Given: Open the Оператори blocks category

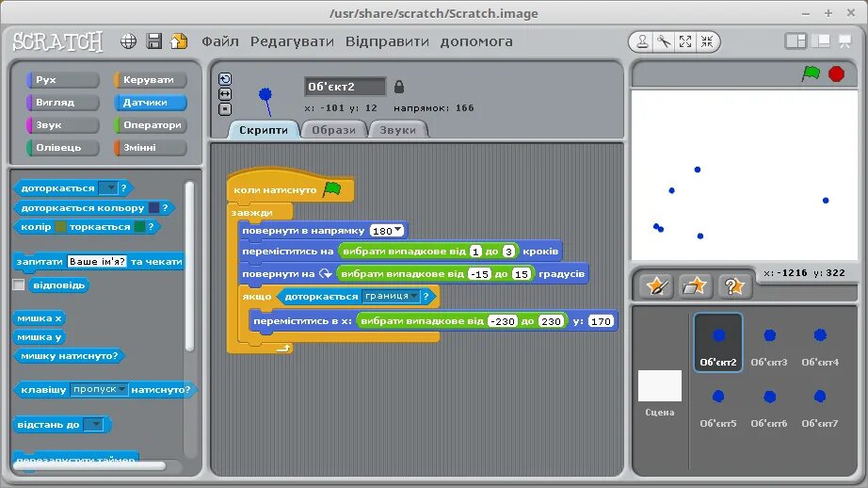Looking at the screenshot, I should coord(150,125).
